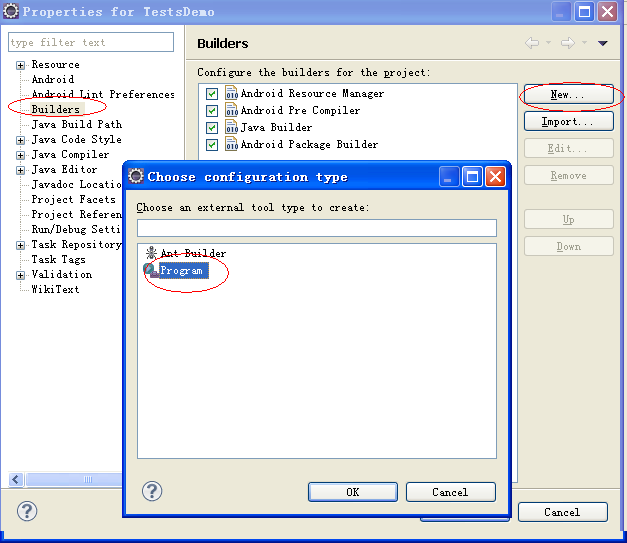Open the Builders page view menu triangle

point(603,43)
